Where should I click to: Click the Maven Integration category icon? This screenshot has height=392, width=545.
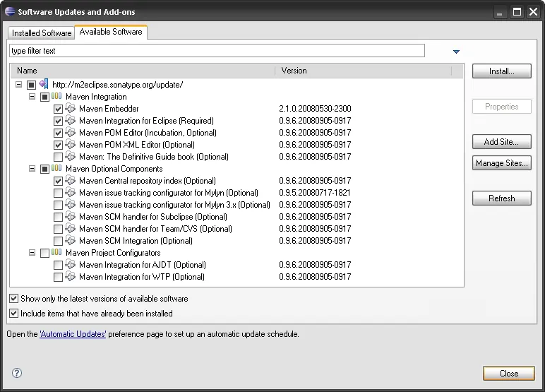56,96
